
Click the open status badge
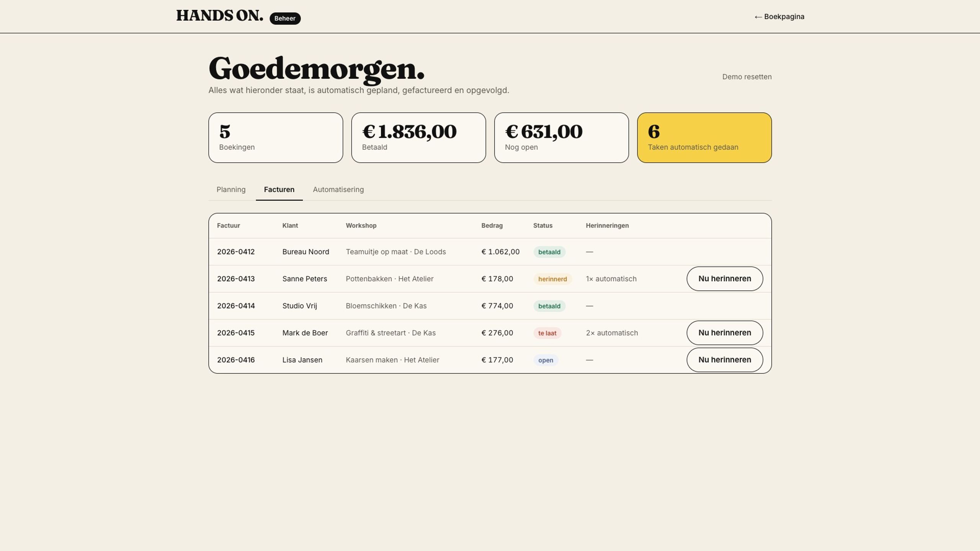[x=546, y=360]
